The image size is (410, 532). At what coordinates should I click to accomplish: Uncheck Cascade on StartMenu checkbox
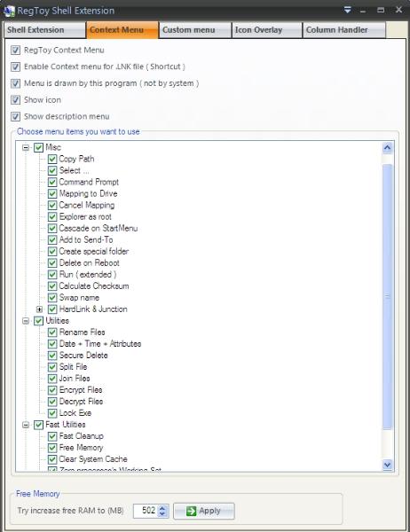52,229
